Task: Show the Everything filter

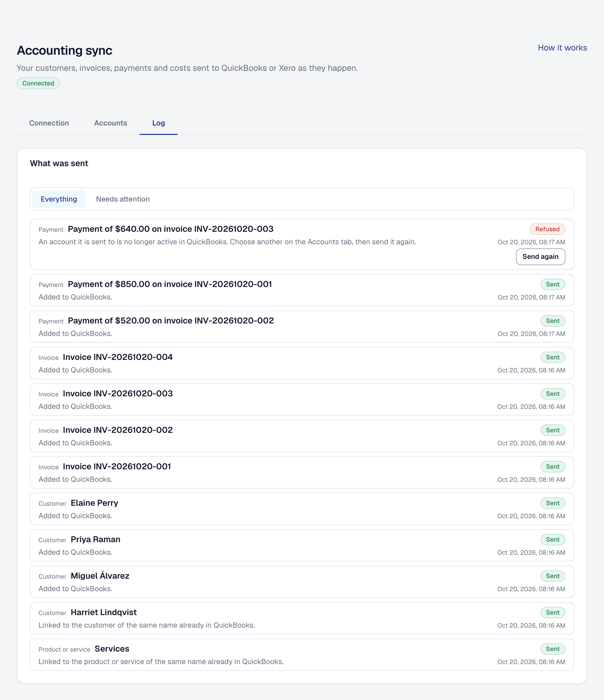Action: 59,199
